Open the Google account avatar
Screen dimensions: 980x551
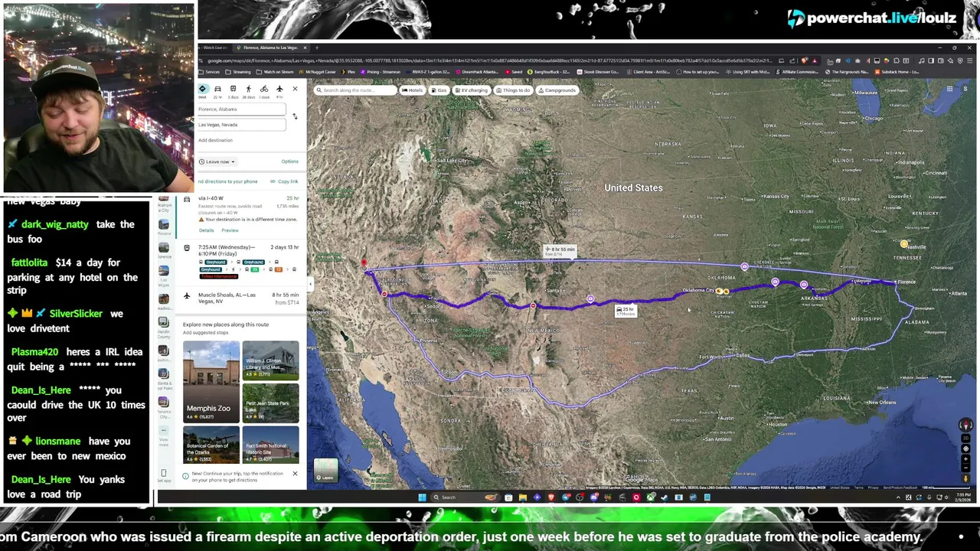click(x=965, y=90)
